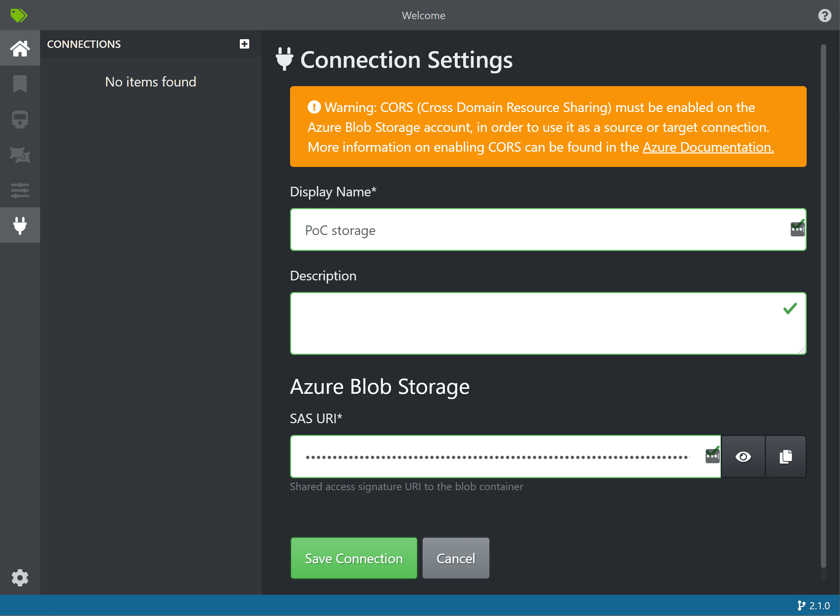Image resolution: width=840 pixels, height=616 pixels.
Task: Click the git branch version icon
Action: [x=801, y=606]
